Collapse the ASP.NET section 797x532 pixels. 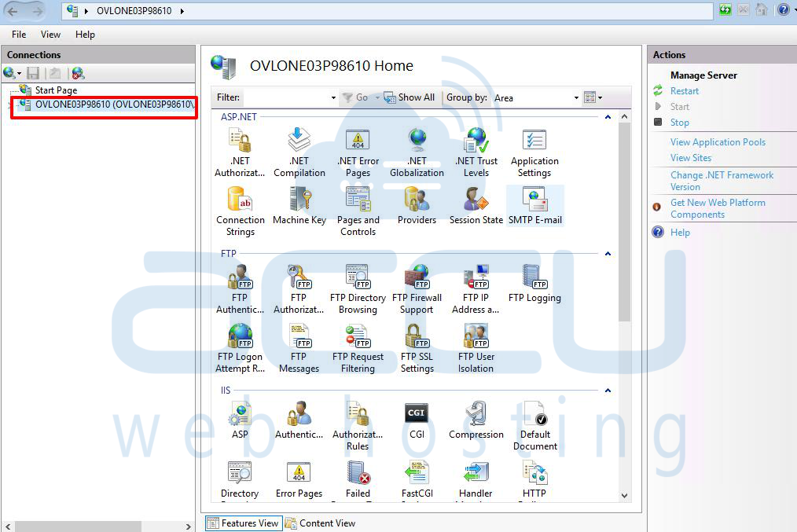point(608,116)
